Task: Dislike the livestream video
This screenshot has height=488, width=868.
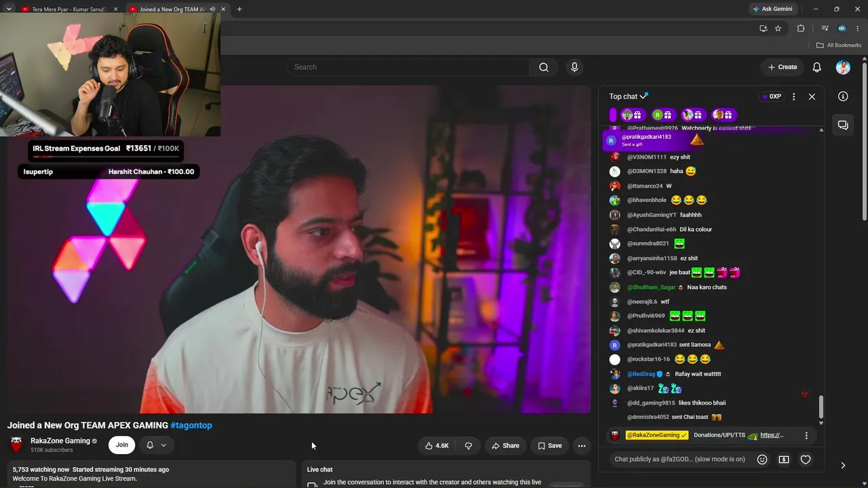Action: point(468,445)
